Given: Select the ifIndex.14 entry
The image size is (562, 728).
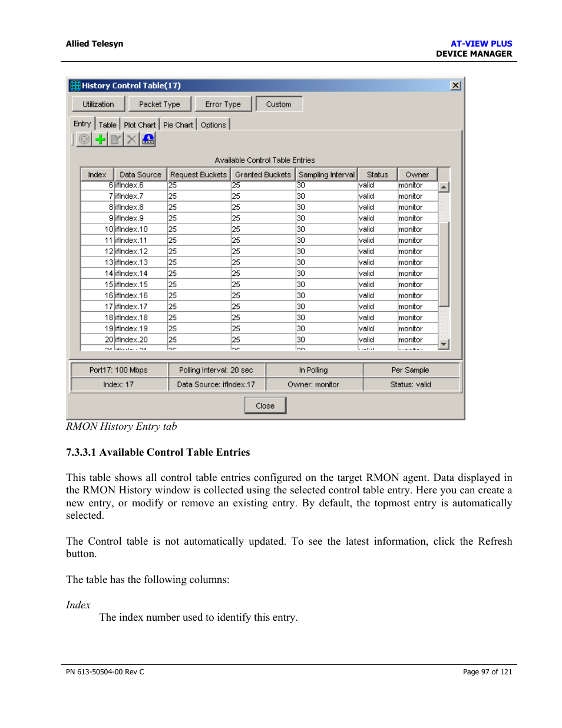Looking at the screenshot, I should tap(259, 274).
